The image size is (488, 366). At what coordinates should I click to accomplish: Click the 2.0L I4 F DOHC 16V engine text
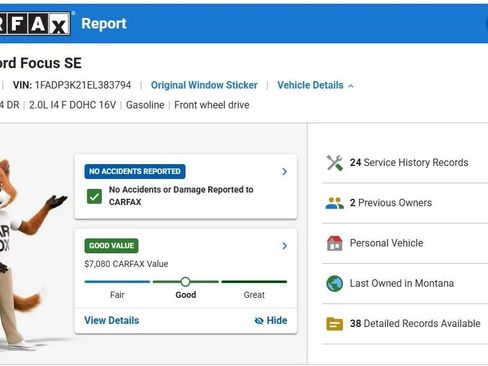[x=72, y=105]
